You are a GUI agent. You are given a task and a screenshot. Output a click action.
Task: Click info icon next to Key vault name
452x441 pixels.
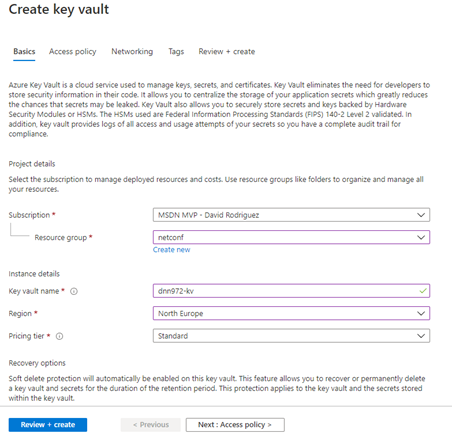point(74,291)
